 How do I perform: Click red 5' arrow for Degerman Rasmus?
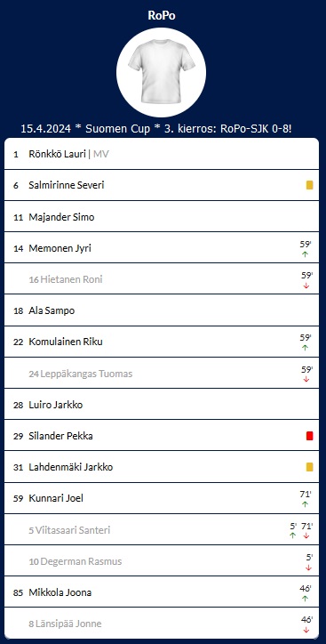pos(309,568)
